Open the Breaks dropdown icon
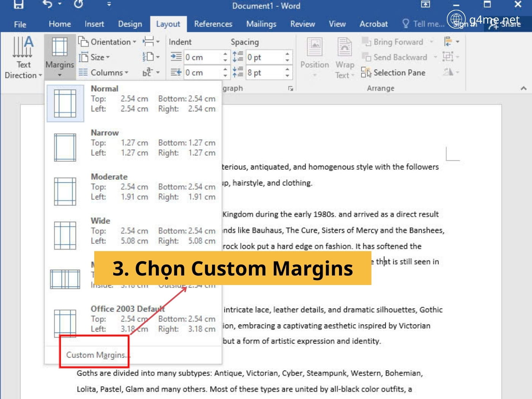The image size is (532, 399). point(151,41)
